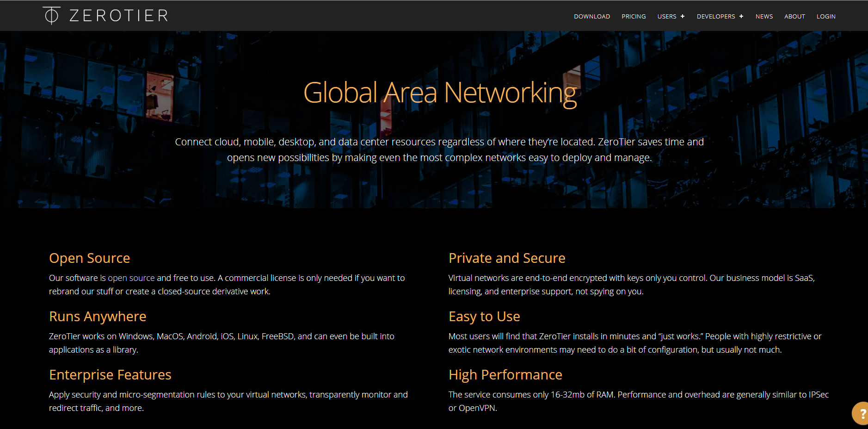Click the 'Open Source' heading
The image size is (868, 429).
90,258
